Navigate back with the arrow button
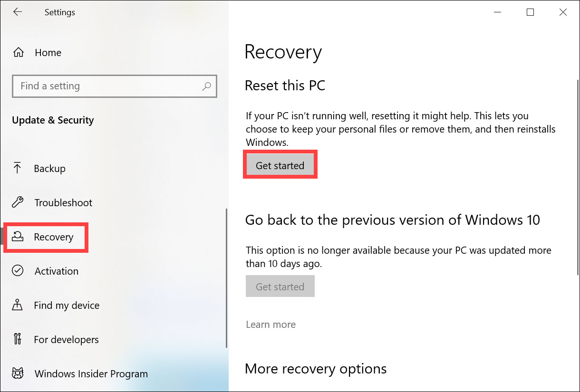Viewport: 580px width, 392px height. (18, 12)
